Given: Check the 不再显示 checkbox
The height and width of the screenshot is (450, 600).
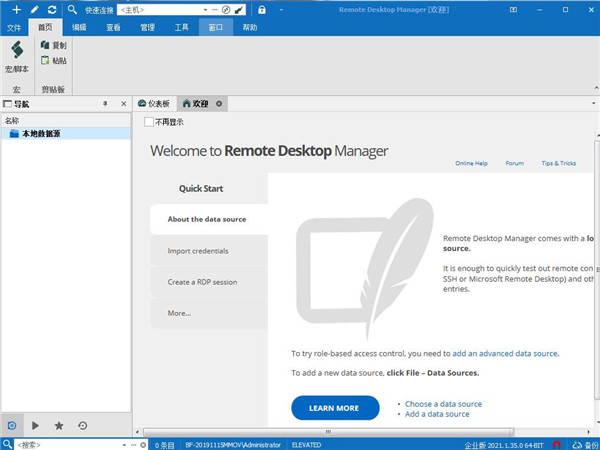Looking at the screenshot, I should (x=149, y=122).
